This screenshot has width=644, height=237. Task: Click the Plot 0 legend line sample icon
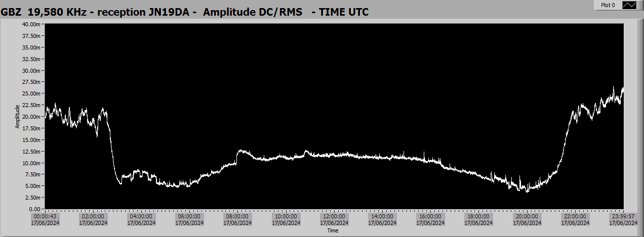point(629,5)
